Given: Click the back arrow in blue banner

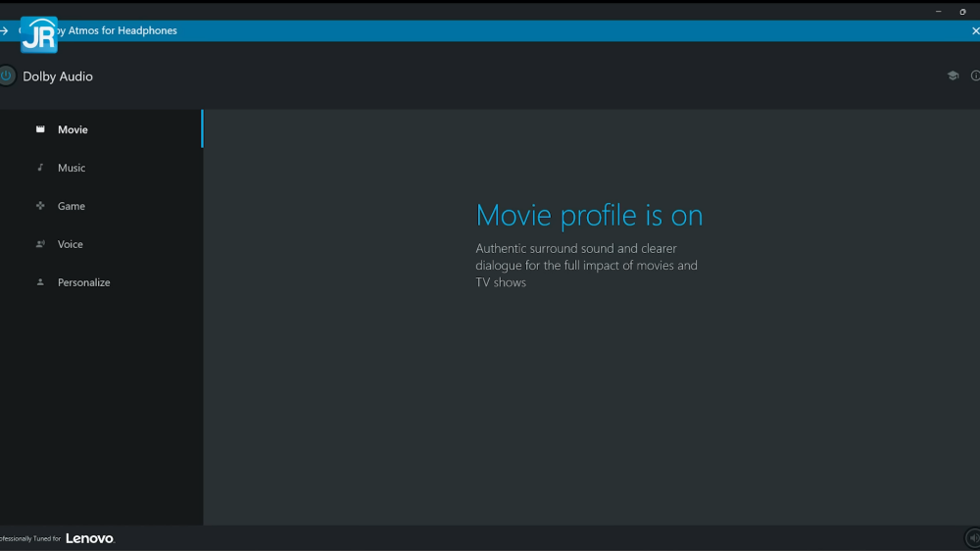Looking at the screenshot, I should tap(5, 31).
